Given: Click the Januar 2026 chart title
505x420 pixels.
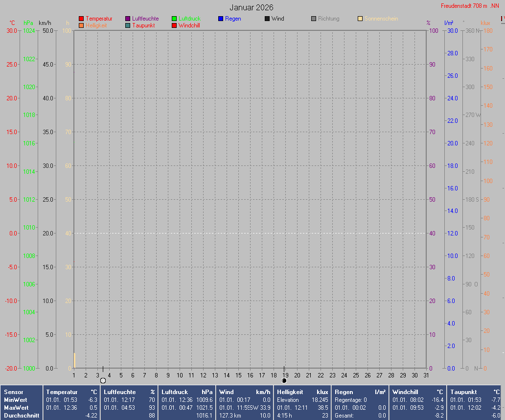Looking at the screenshot, I should pyautogui.click(x=252, y=7).
